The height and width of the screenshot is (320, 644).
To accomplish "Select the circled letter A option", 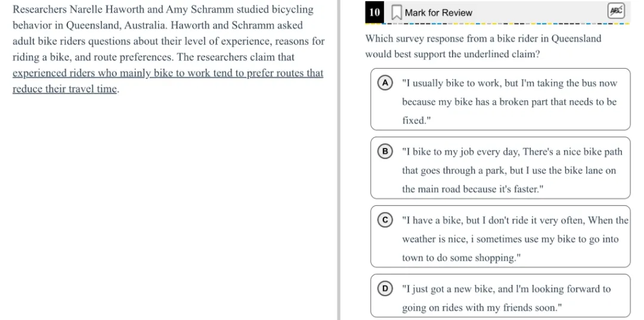I will pyautogui.click(x=386, y=83).
